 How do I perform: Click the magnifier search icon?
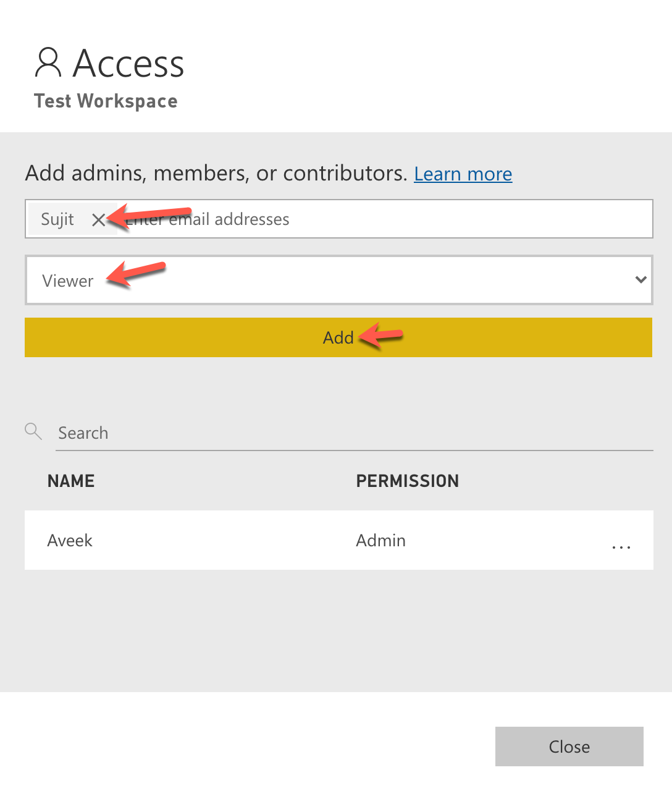click(x=33, y=431)
